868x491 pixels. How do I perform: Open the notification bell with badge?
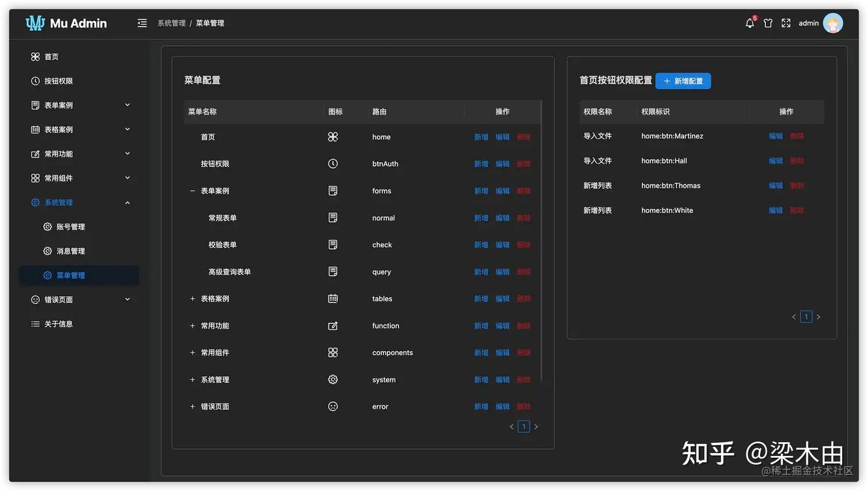click(x=749, y=23)
